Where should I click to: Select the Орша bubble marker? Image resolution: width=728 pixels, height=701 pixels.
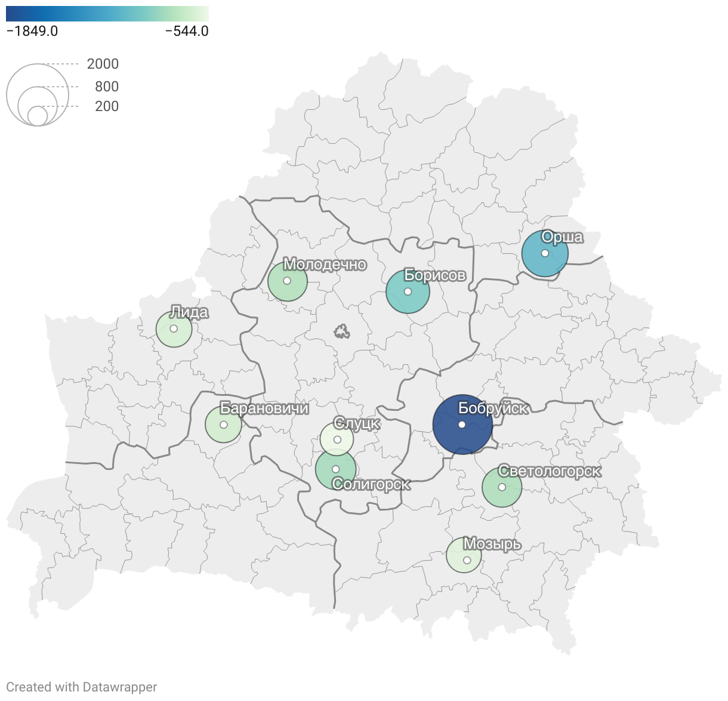click(x=545, y=253)
